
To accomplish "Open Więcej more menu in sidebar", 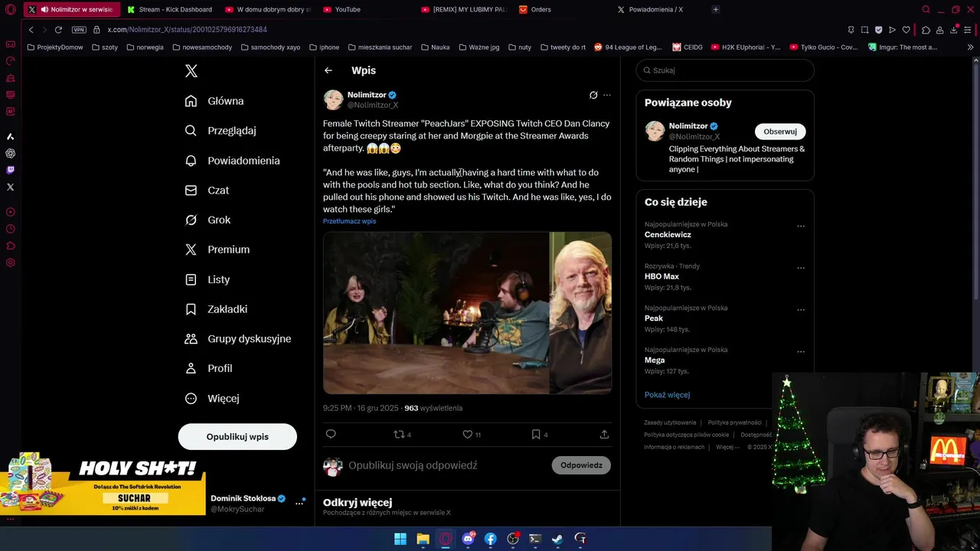I will (212, 399).
